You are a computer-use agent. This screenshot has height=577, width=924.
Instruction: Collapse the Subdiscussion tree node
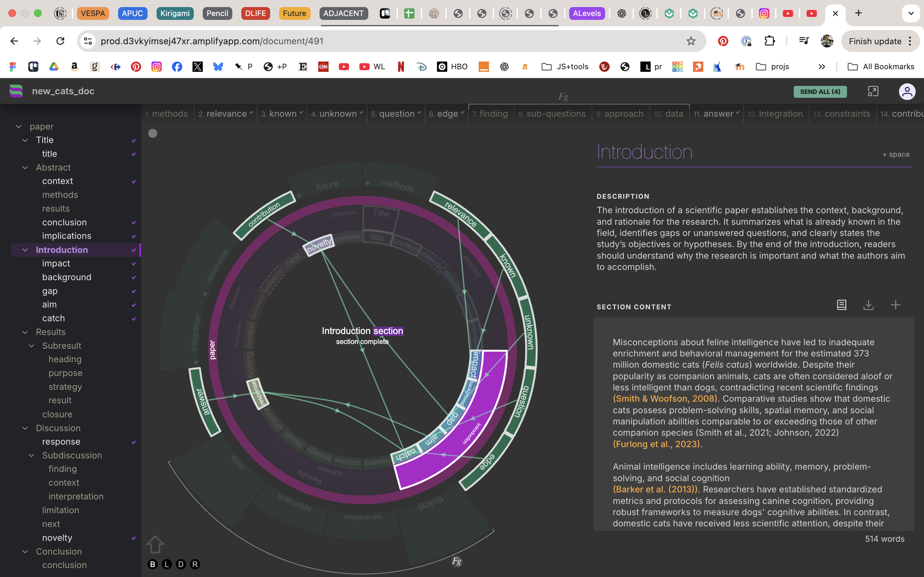tap(32, 455)
